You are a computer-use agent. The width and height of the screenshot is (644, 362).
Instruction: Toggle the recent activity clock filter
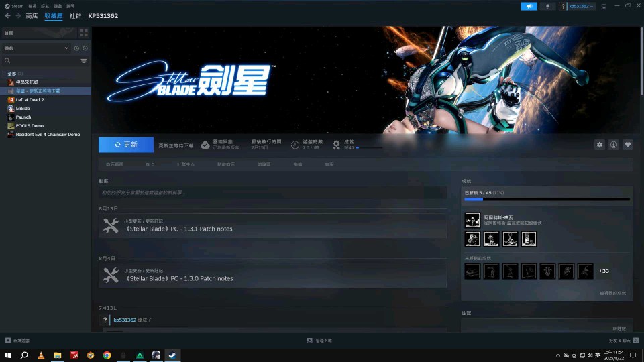pyautogui.click(x=76, y=48)
